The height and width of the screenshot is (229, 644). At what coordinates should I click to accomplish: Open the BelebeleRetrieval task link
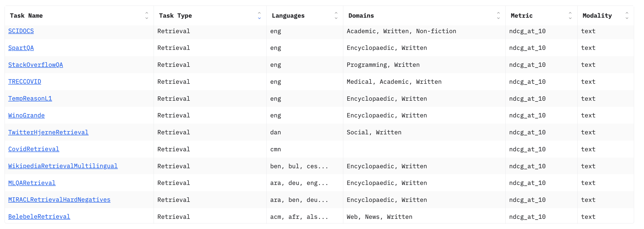39,217
